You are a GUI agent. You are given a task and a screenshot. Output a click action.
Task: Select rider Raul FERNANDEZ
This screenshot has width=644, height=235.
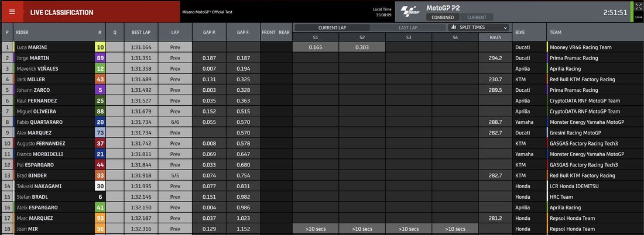(36, 101)
